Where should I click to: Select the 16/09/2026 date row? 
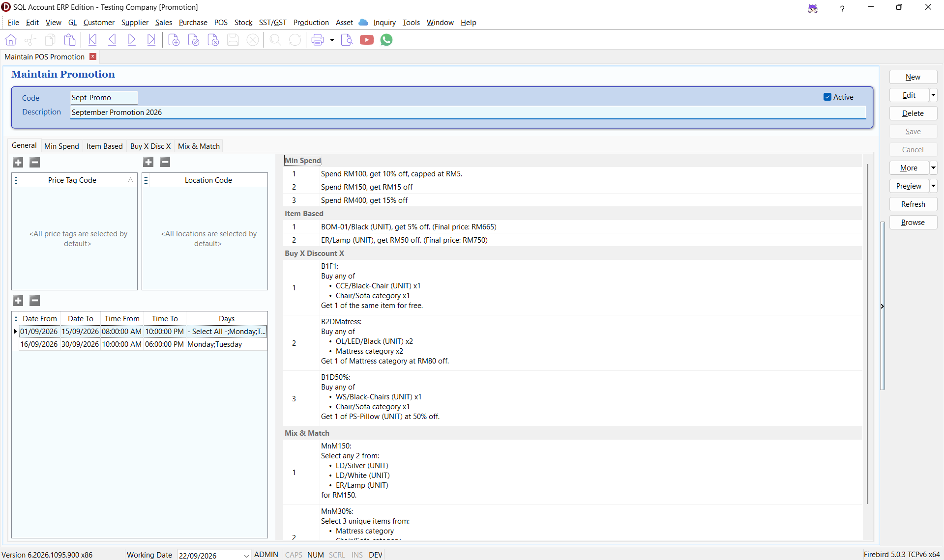point(143,344)
